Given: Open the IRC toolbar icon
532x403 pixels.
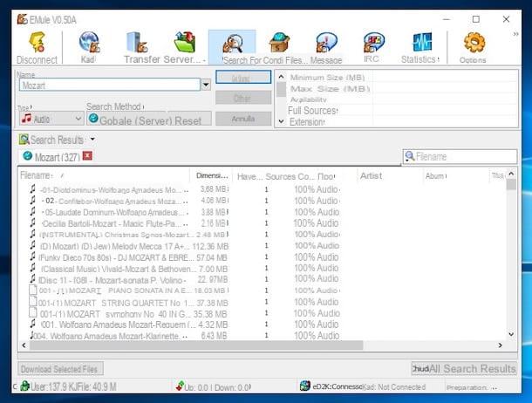Looking at the screenshot, I should pyautogui.click(x=373, y=43).
